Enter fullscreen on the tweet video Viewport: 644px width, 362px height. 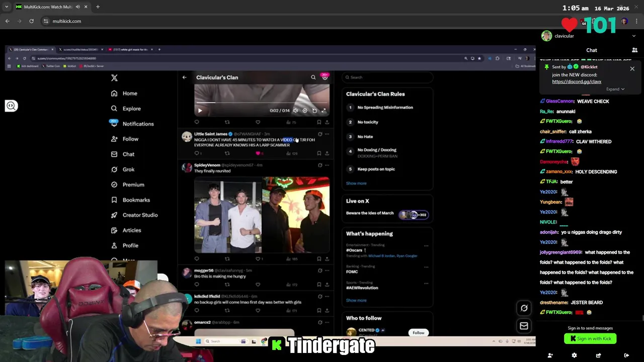tap(324, 111)
